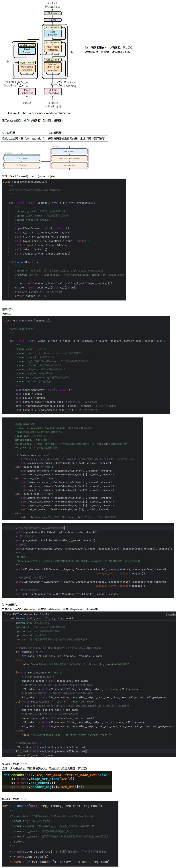This screenshot has height=868, width=176.
Task: Click the Output Embedding box
Action: [53, 91]
